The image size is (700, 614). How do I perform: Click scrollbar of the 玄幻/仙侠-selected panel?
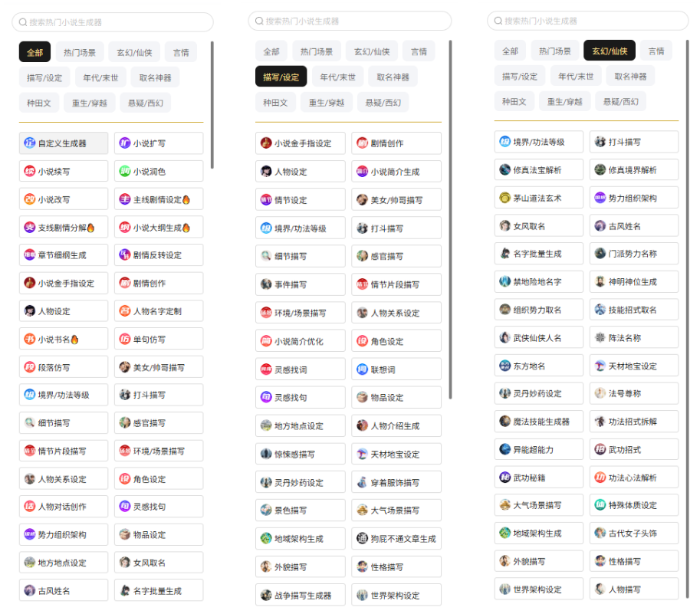[x=688, y=319]
